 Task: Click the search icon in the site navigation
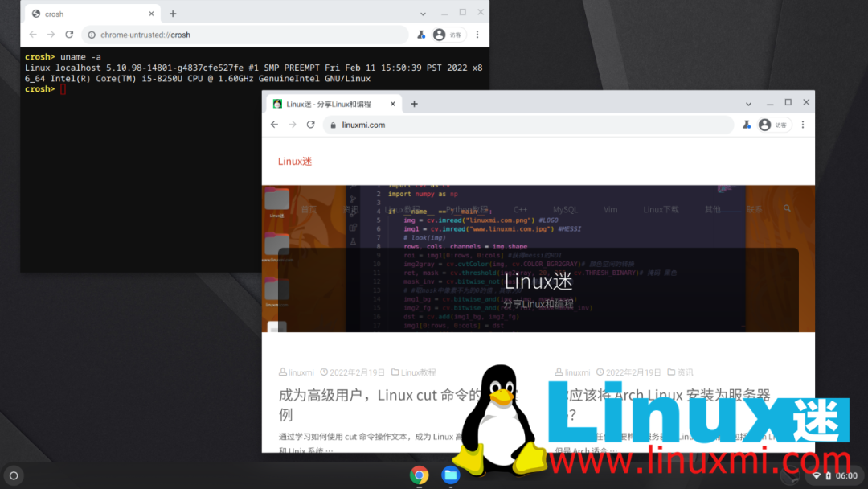click(x=788, y=209)
